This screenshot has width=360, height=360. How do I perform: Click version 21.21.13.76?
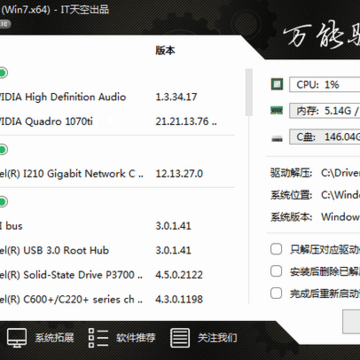point(186,121)
